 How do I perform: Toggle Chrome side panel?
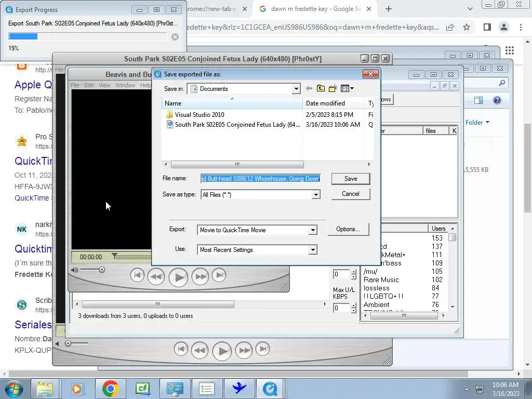[487, 27]
